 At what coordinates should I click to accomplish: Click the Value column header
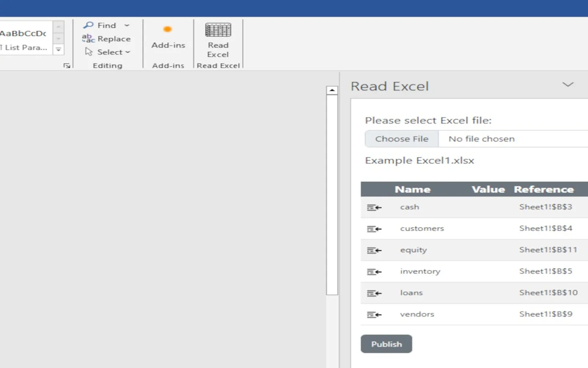click(x=488, y=189)
